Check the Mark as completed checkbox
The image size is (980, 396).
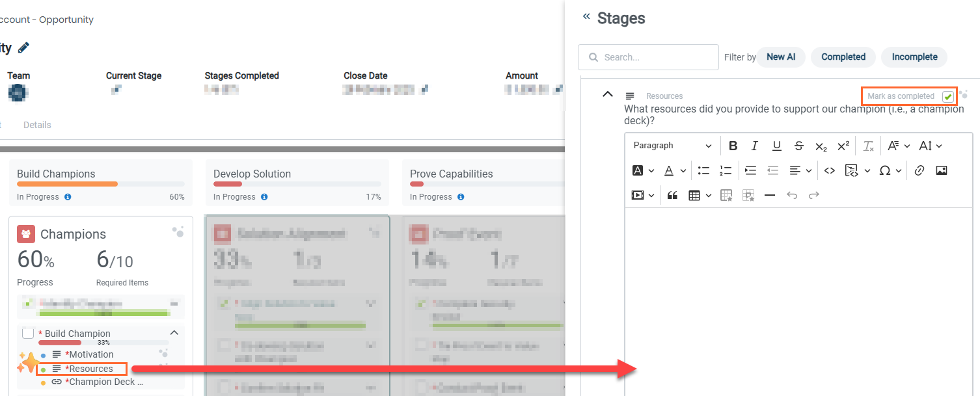[x=949, y=96]
